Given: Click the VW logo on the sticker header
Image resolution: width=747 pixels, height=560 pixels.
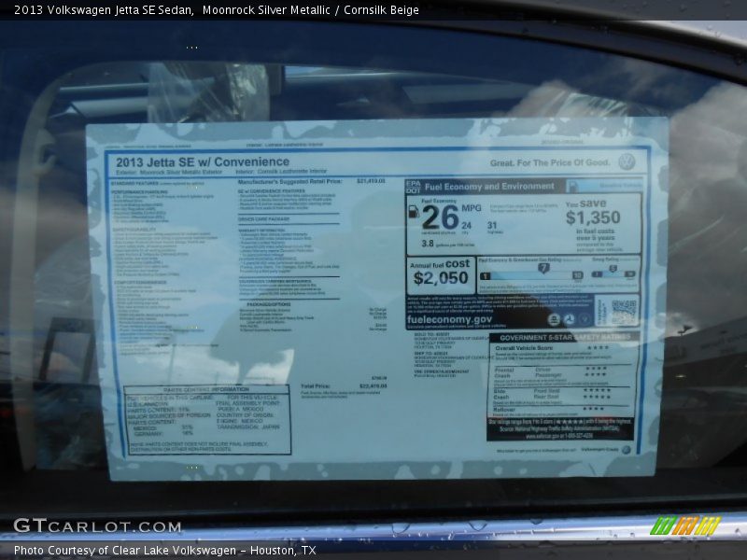Looking at the screenshot, I should (x=627, y=161).
